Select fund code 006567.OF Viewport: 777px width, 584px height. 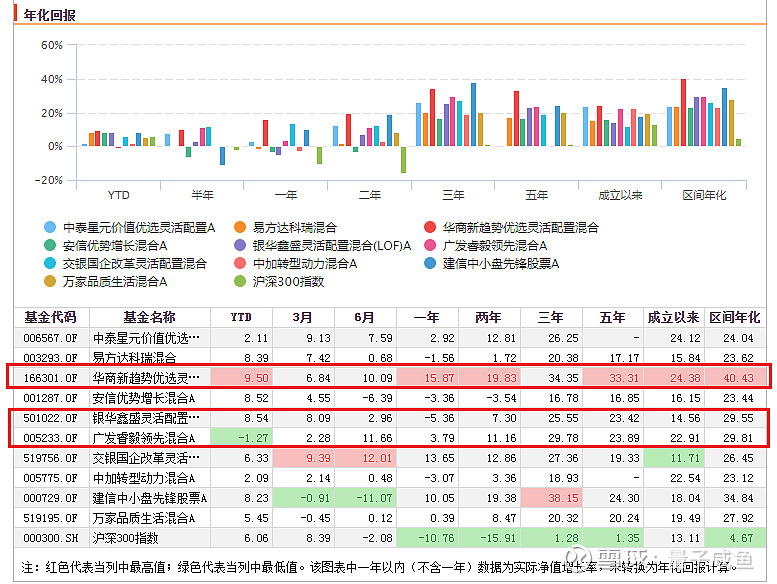tap(51, 338)
